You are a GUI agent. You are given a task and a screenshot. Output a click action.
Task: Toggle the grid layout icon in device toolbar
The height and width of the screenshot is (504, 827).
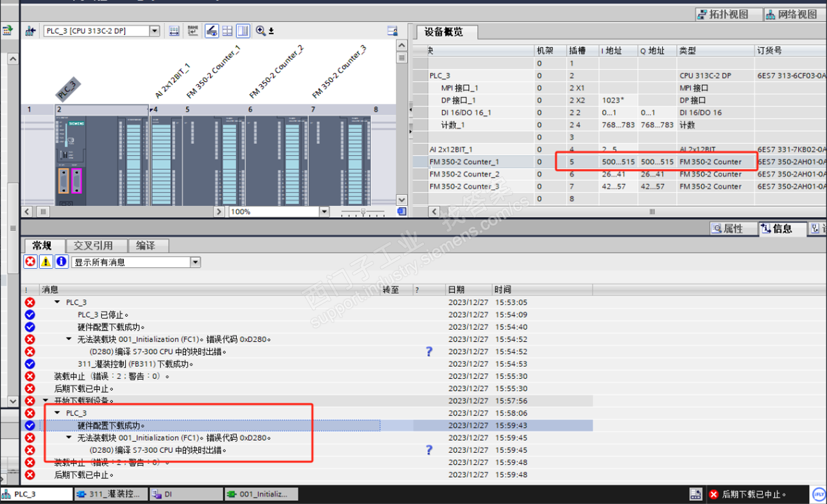(x=227, y=31)
